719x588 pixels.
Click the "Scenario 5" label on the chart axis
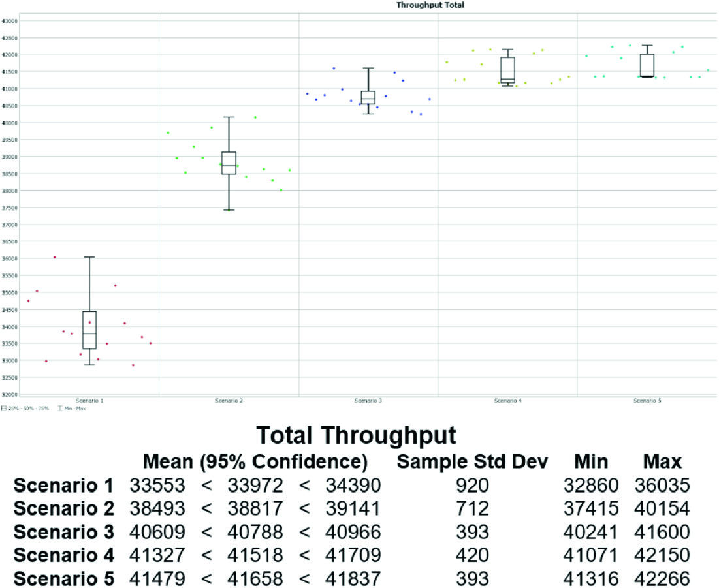(x=647, y=401)
